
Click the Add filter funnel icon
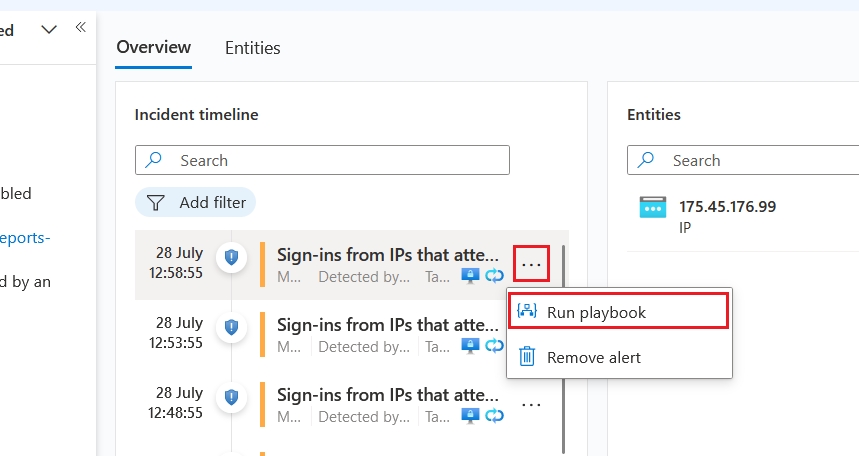[x=156, y=203]
